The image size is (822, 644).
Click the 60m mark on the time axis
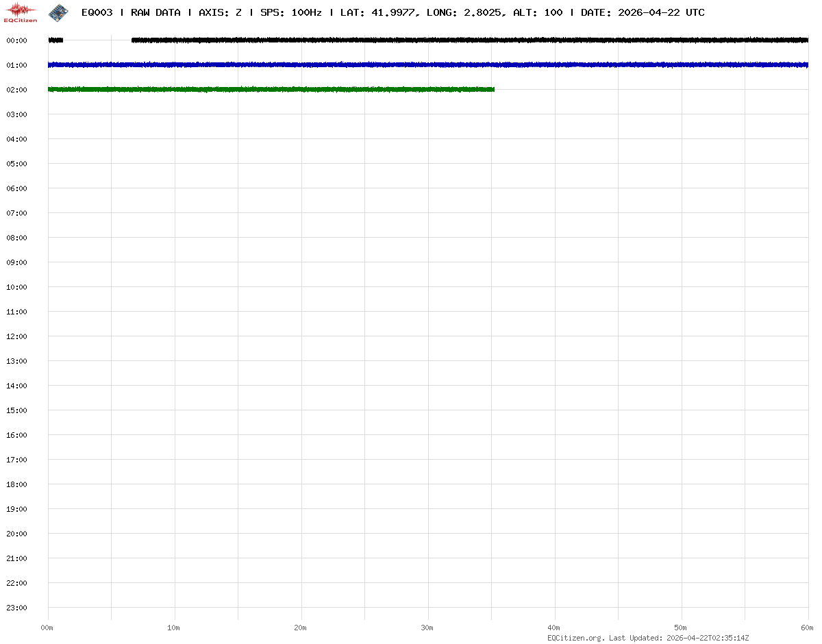[808, 628]
